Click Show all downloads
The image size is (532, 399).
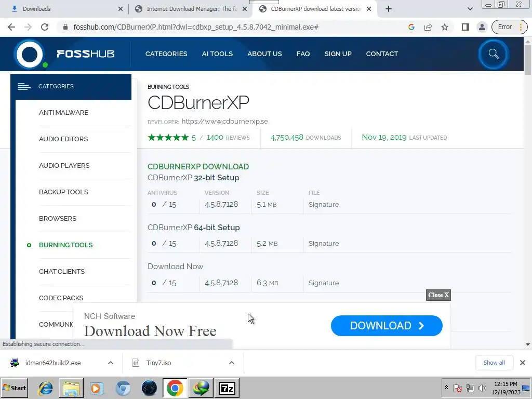(x=494, y=363)
